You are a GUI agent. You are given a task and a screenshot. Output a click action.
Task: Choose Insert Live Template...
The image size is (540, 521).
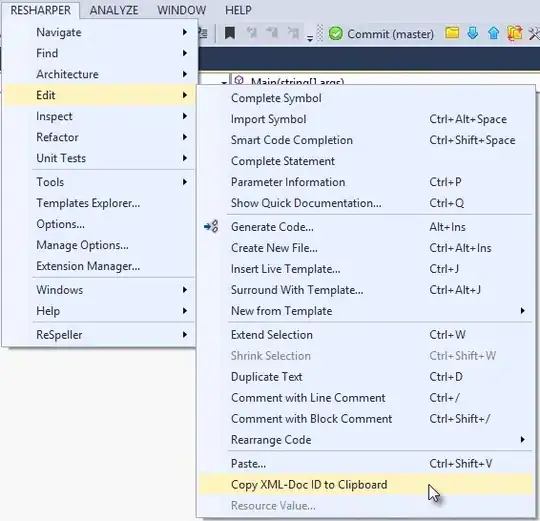pos(366,269)
